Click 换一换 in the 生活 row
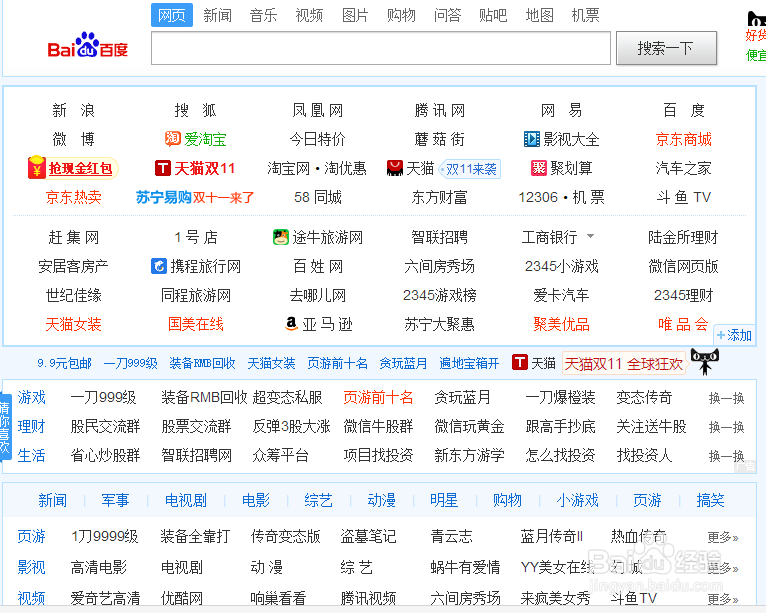The width and height of the screenshot is (766, 613). click(x=726, y=456)
